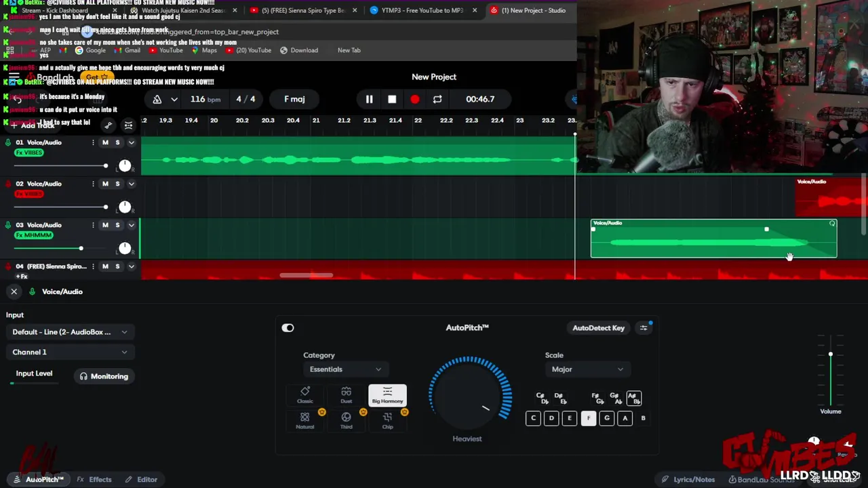This screenshot has width=868, height=488.
Task: Select the Classic AutoPitch preset
Action: [305, 395]
